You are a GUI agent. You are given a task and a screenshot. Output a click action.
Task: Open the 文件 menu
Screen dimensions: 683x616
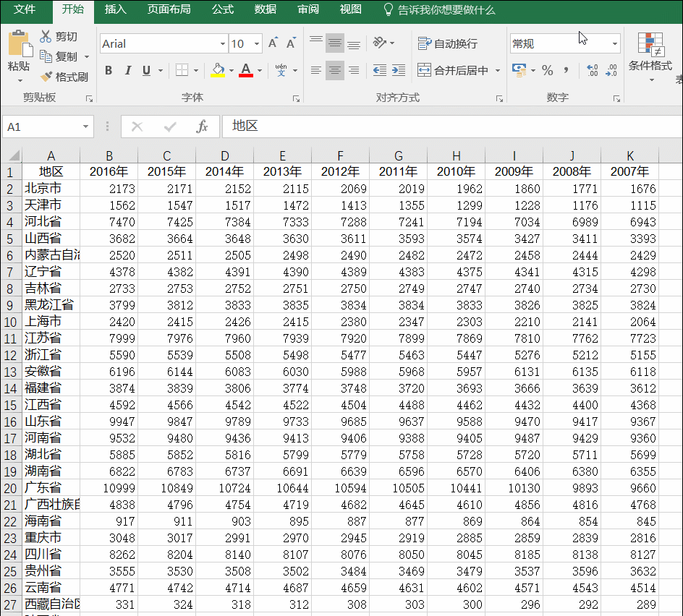tap(25, 10)
